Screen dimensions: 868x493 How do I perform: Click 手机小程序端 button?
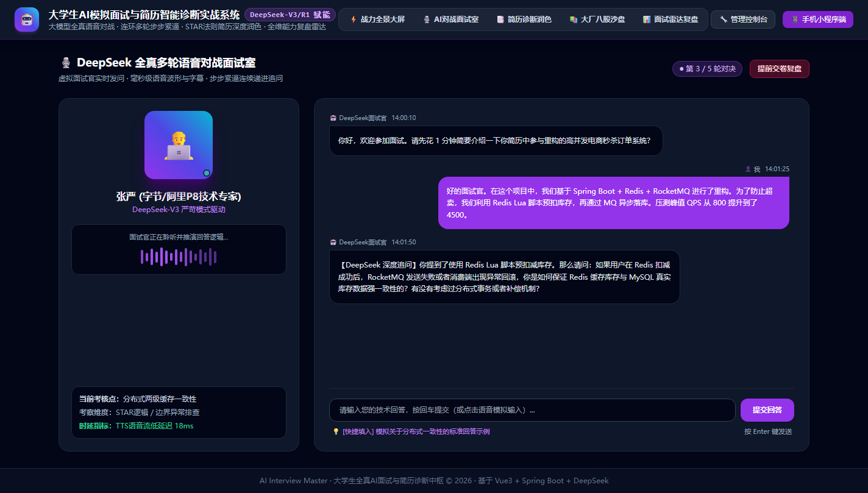pyautogui.click(x=818, y=20)
